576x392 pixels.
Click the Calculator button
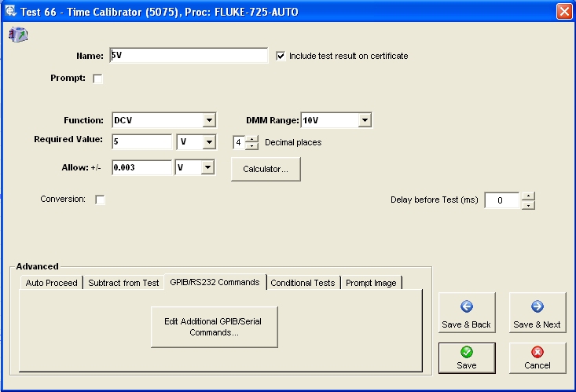(266, 169)
